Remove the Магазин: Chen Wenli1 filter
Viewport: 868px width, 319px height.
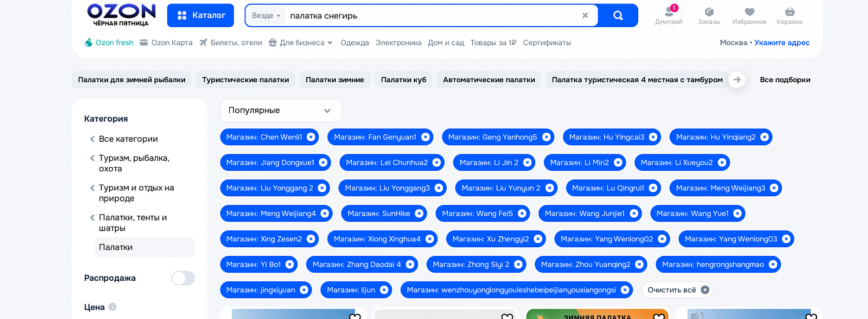(x=311, y=137)
